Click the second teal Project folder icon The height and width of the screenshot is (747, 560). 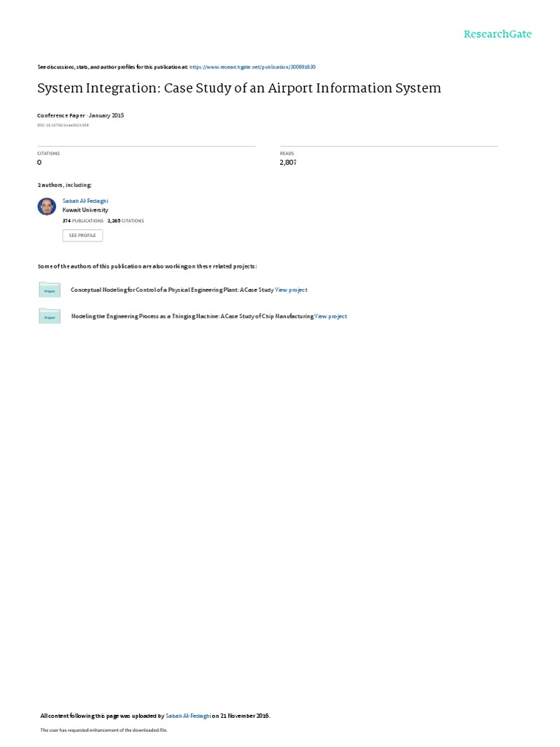[50, 317]
